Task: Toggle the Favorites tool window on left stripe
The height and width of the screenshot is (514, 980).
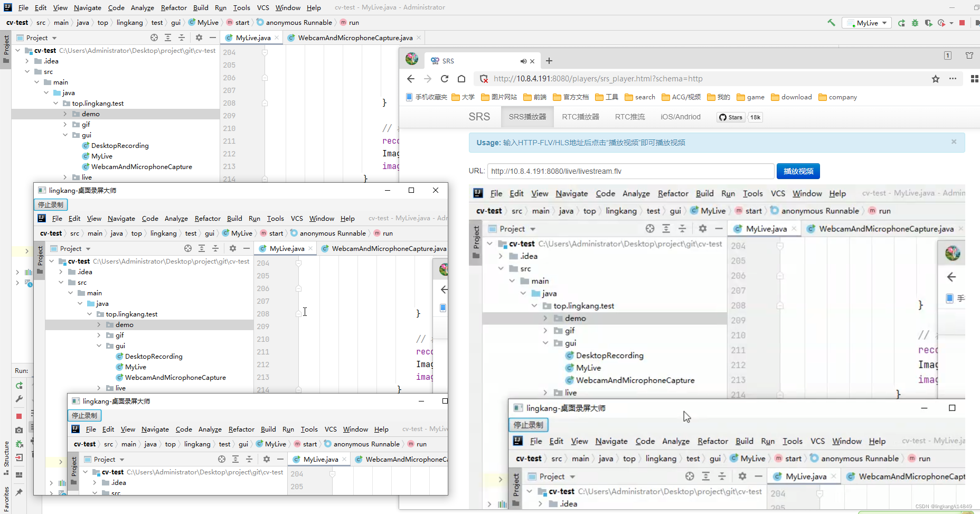Action: [6, 499]
